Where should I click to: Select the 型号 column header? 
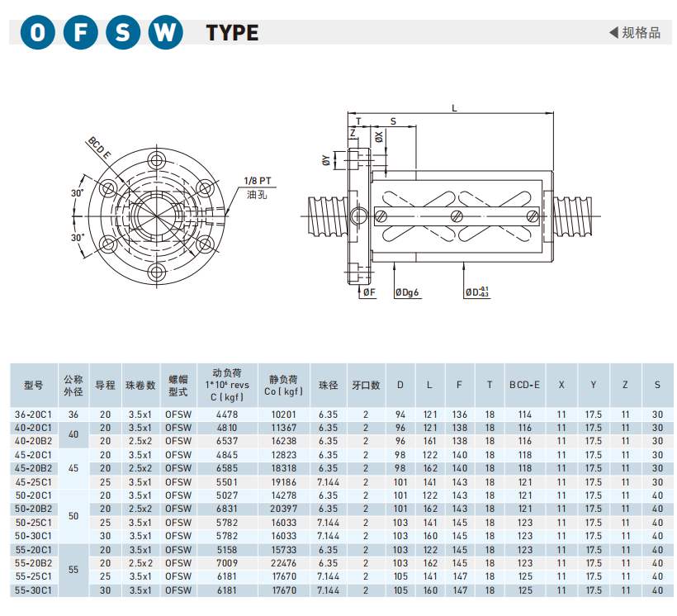33,385
